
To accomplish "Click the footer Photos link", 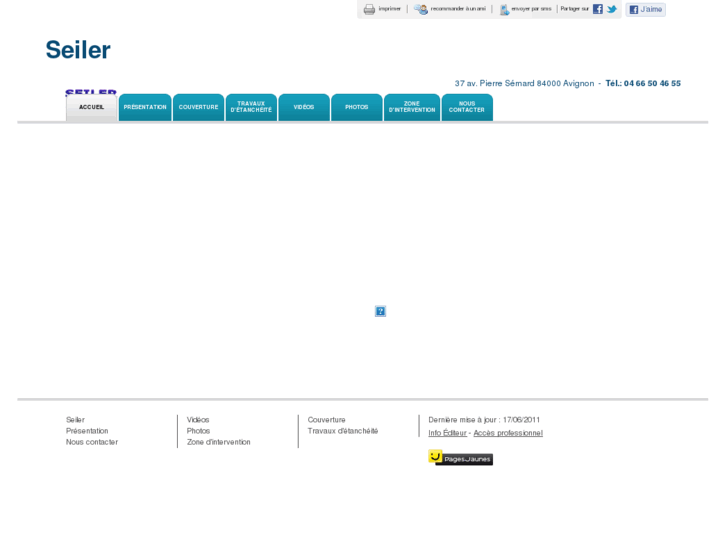I will coord(198,431).
